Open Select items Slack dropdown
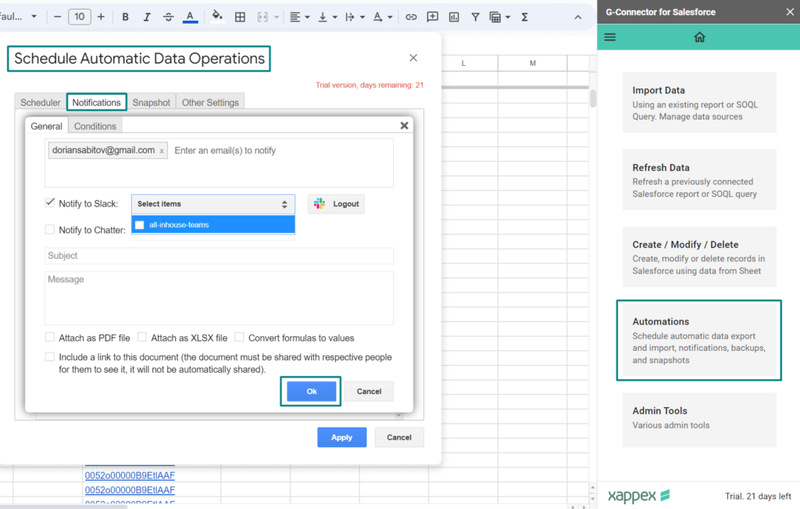This screenshot has width=800, height=509. [213, 204]
